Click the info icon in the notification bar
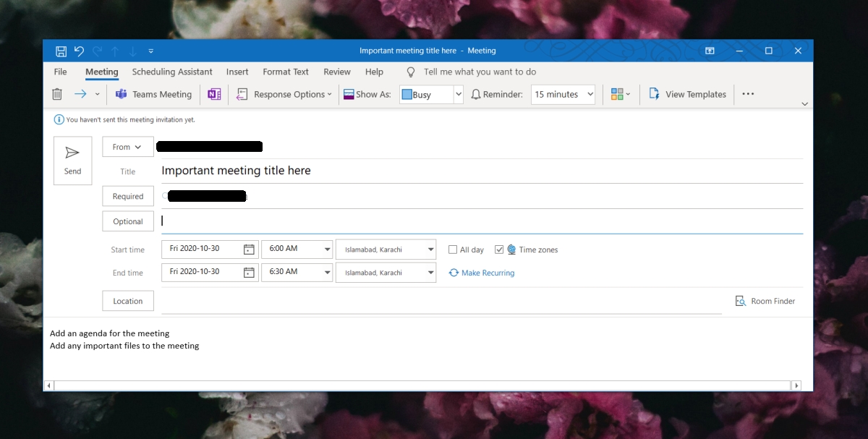The height and width of the screenshot is (439, 868). (59, 119)
